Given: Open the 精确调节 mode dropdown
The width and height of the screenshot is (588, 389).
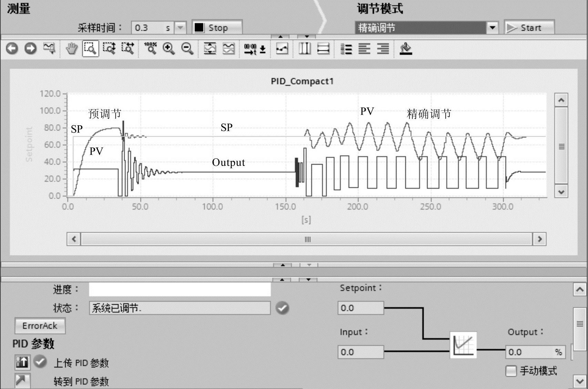Looking at the screenshot, I should coord(493,28).
